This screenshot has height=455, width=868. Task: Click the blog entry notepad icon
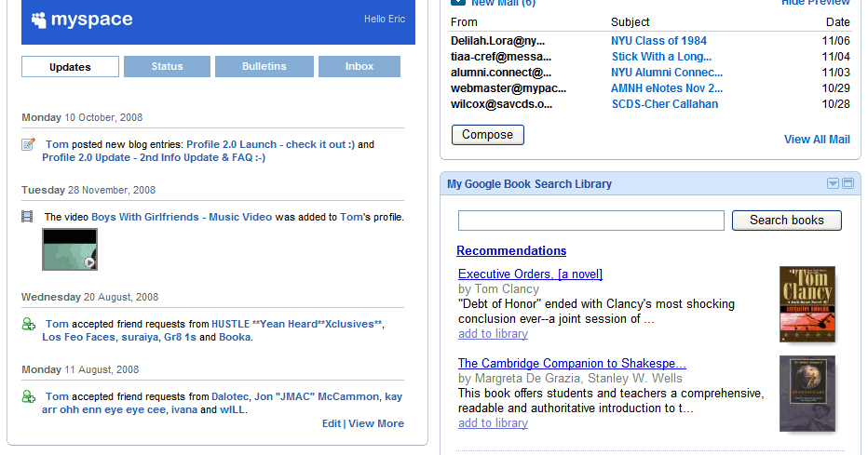pyautogui.click(x=28, y=144)
